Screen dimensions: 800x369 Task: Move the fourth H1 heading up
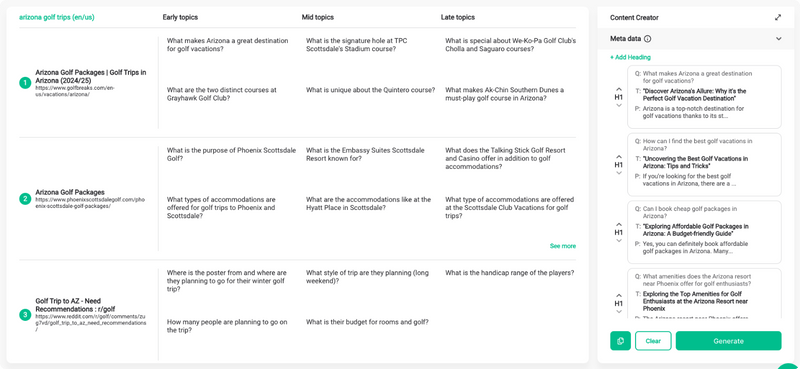[x=618, y=296]
